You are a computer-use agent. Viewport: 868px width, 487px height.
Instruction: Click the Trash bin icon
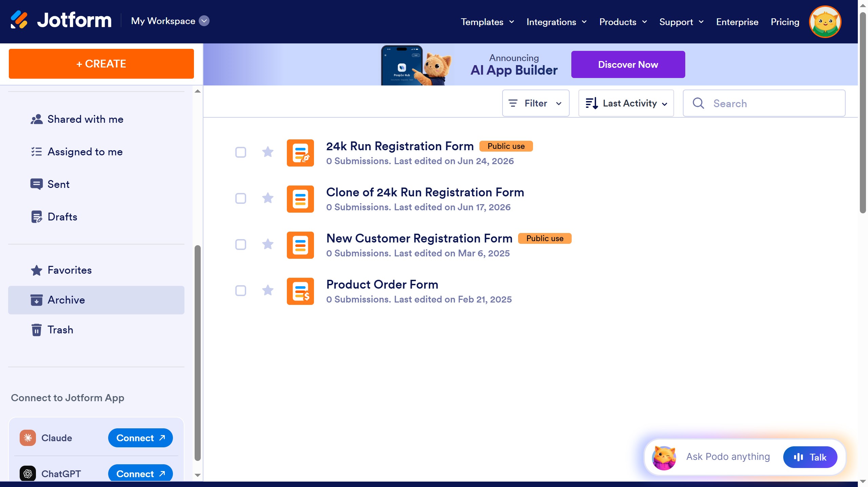(37, 330)
